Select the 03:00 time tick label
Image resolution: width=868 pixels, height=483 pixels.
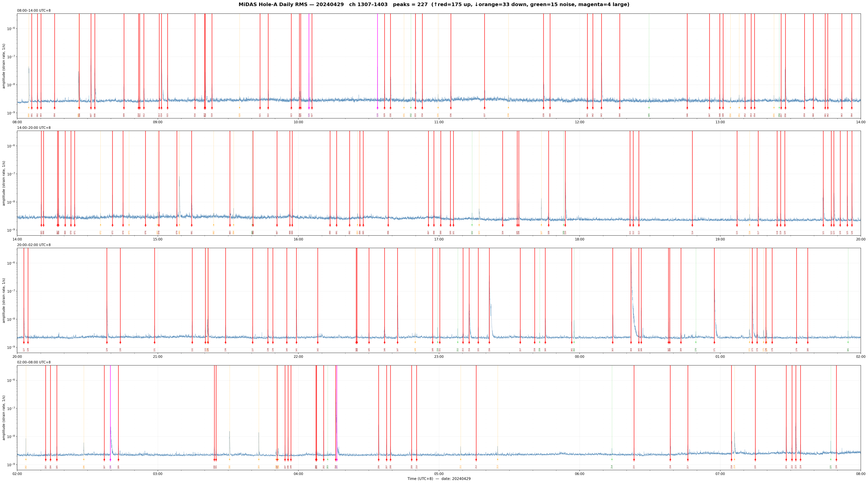point(158,474)
